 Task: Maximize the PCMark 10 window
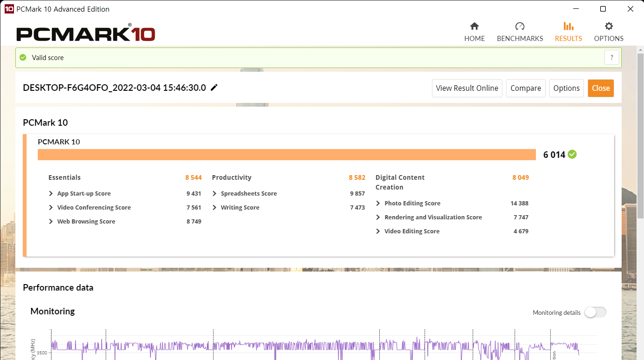coord(603,9)
